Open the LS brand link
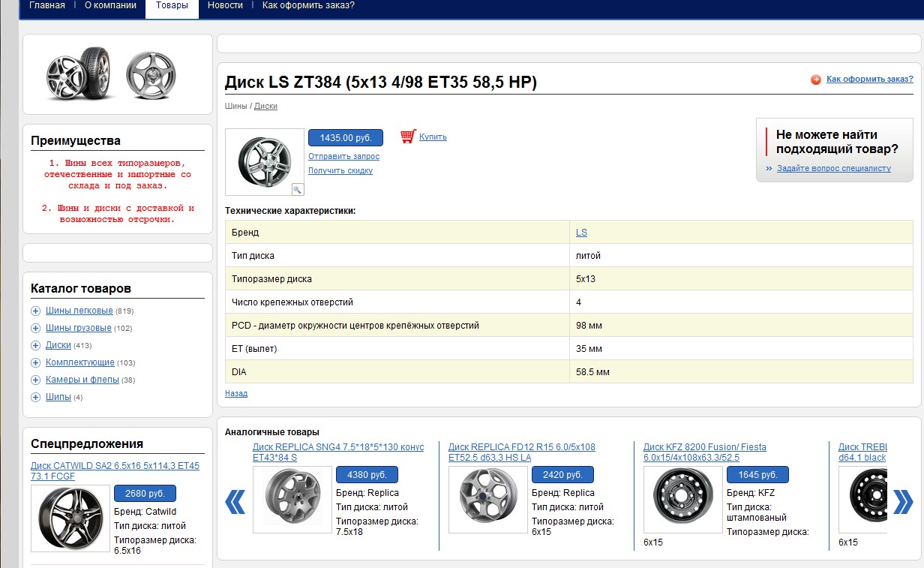 (581, 233)
